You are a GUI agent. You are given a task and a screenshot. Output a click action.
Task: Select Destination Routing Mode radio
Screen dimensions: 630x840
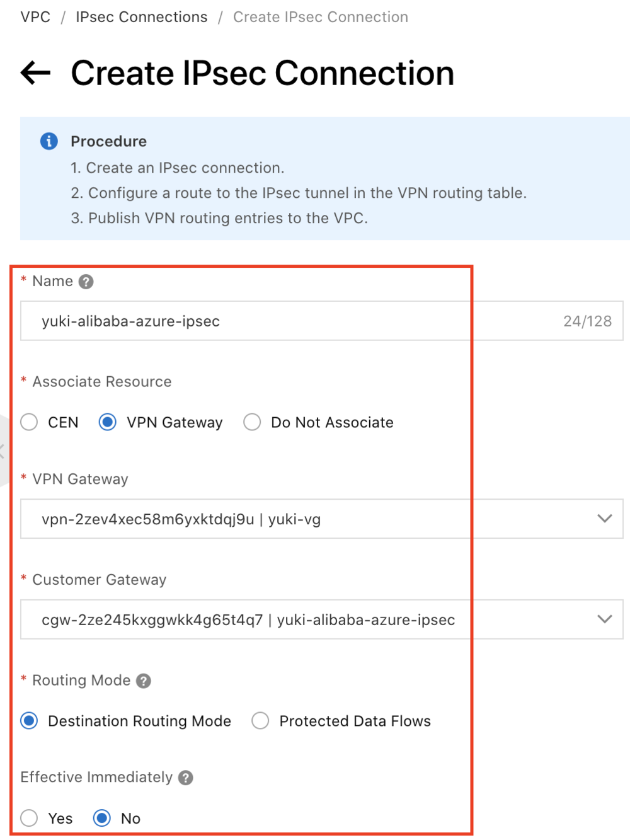point(29,721)
